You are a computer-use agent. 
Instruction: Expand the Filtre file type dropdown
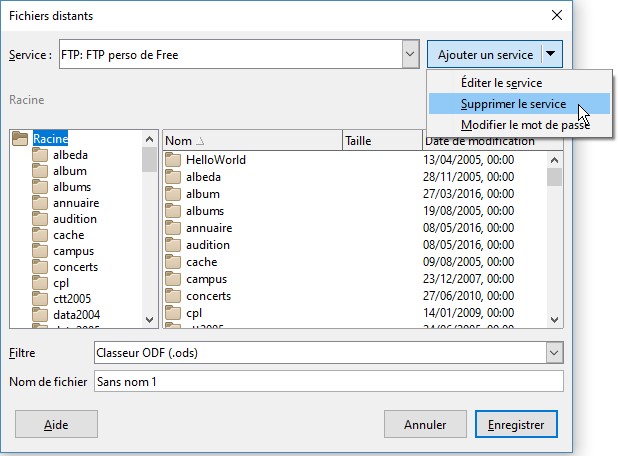(x=554, y=352)
